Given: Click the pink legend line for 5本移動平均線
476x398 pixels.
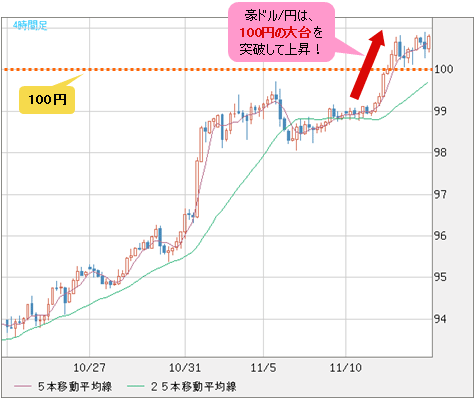Looking at the screenshot, I should point(22,387).
